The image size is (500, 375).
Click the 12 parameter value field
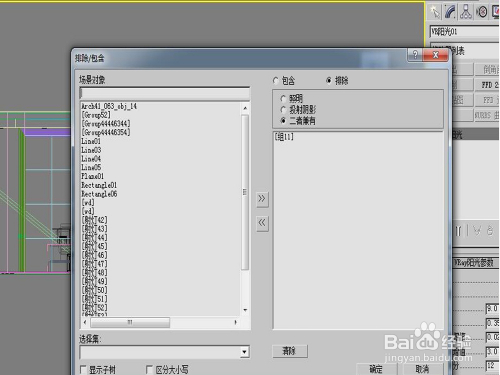[492, 366]
